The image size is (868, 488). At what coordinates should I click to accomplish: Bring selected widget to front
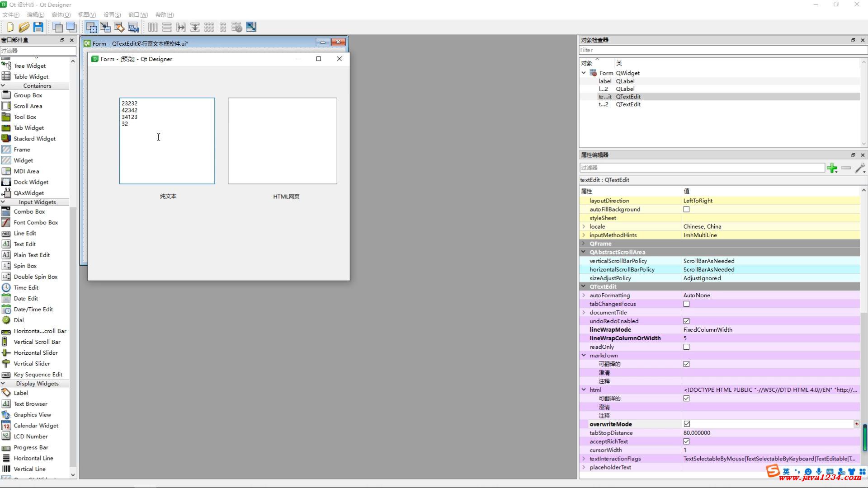[71, 27]
